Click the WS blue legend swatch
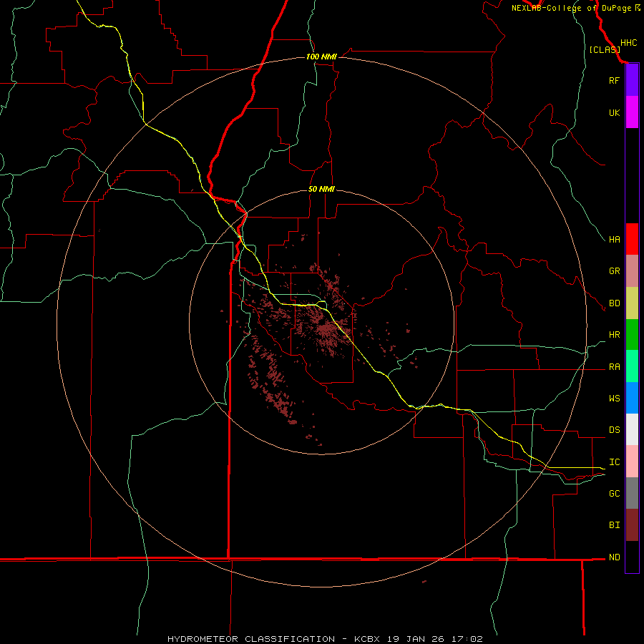Viewport: 644px width, 644px height. 632,398
